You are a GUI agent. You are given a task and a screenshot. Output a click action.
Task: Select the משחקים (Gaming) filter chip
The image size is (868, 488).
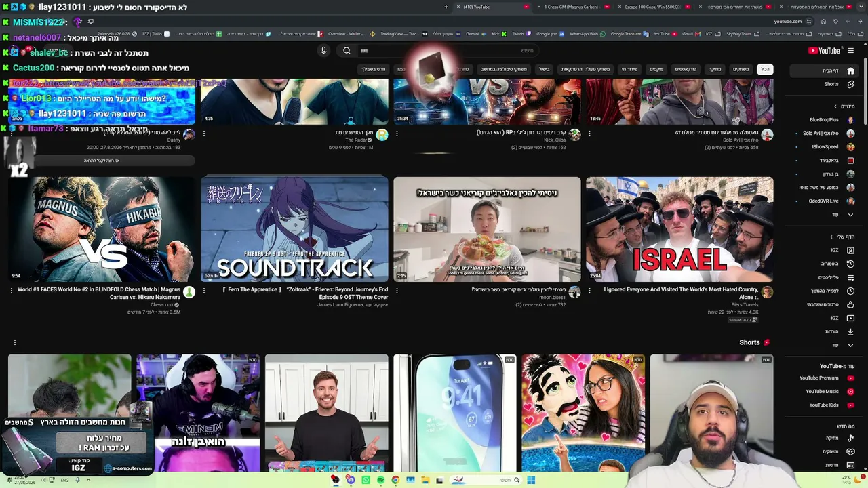[x=741, y=69]
